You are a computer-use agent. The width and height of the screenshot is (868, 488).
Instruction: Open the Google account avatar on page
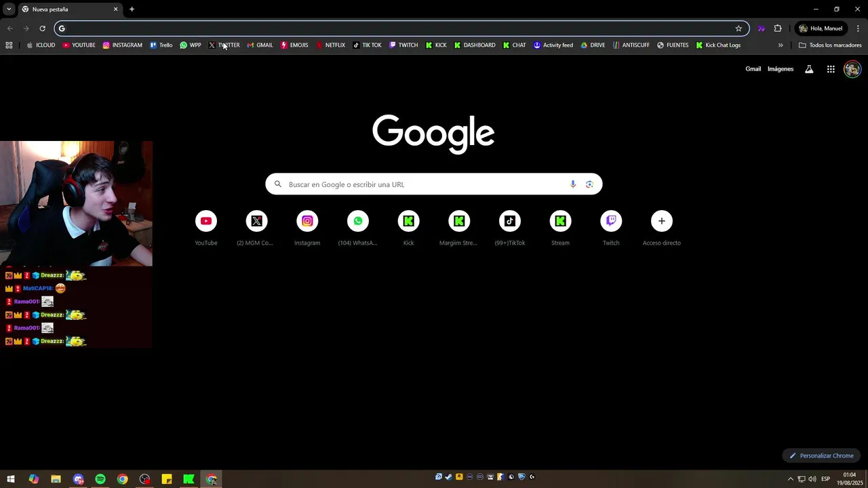pos(852,69)
